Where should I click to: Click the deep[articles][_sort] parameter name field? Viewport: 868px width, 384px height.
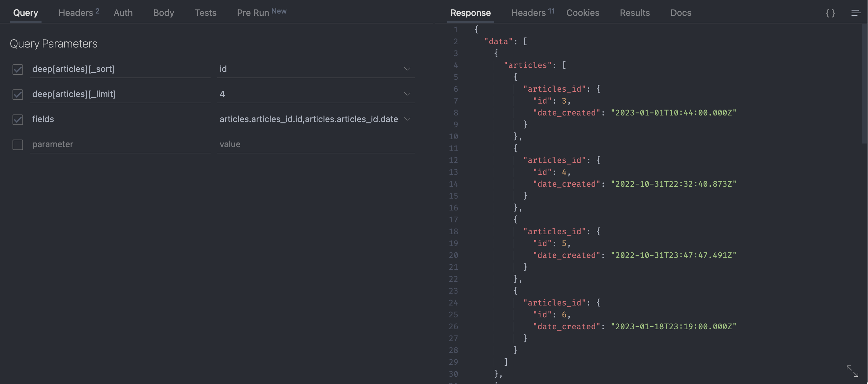(120, 69)
